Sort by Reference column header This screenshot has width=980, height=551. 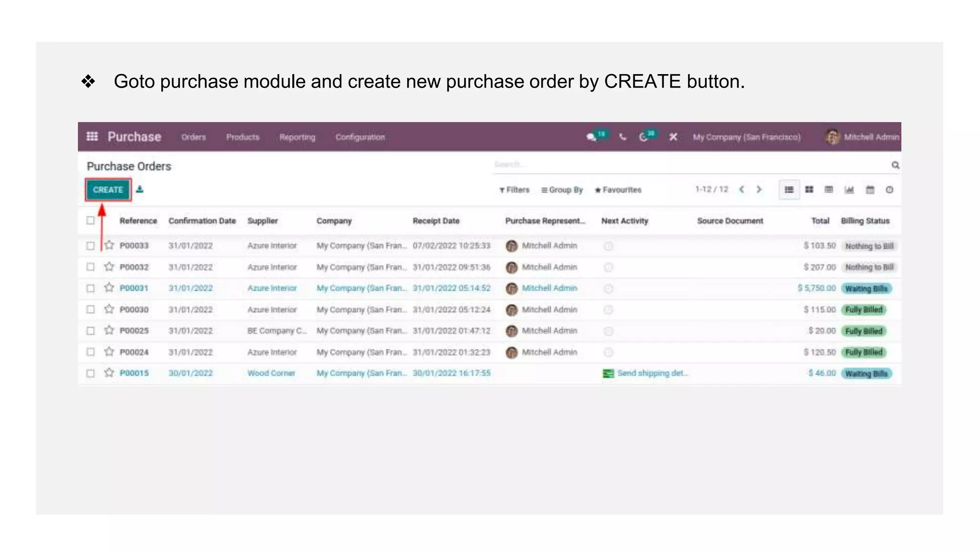point(138,221)
